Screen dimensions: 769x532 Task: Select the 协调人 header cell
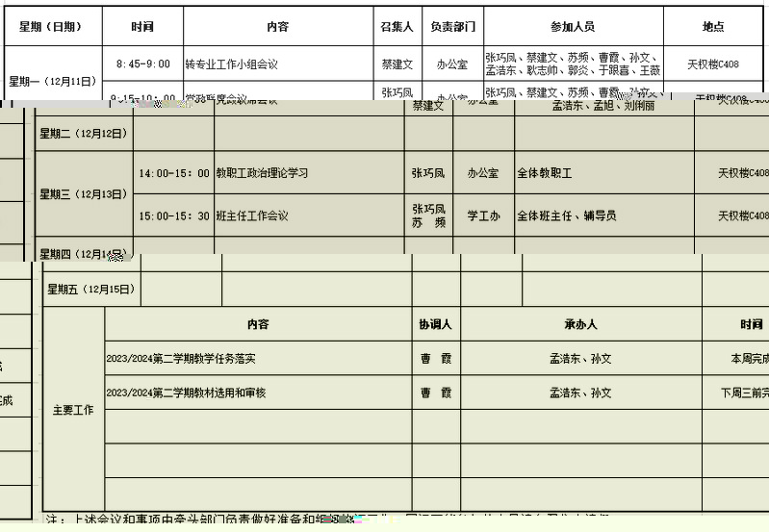[x=435, y=324]
